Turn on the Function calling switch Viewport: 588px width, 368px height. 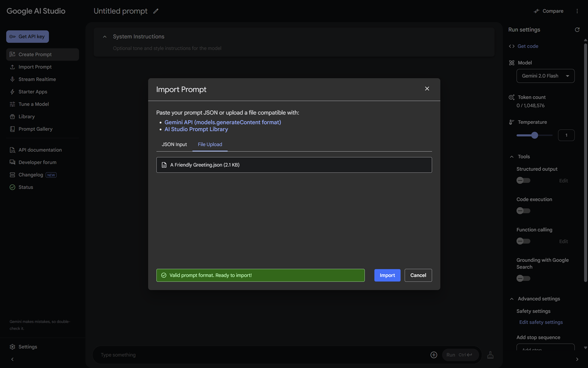523,241
